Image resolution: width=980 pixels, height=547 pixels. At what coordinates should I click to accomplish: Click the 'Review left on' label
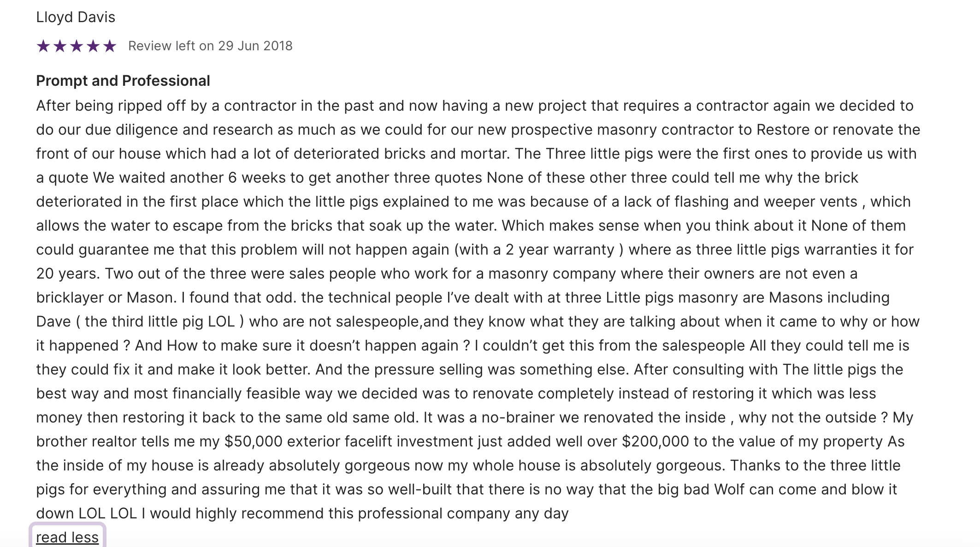(x=171, y=46)
